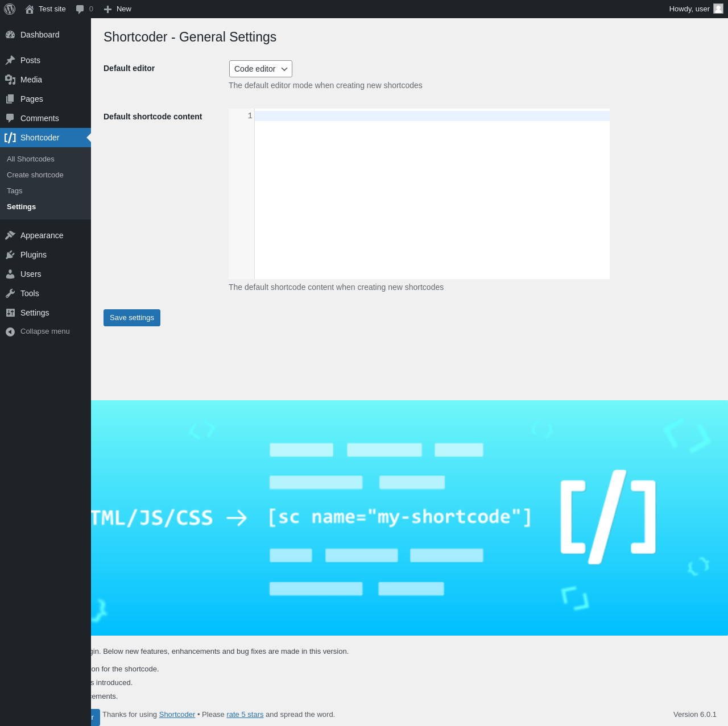The image size is (728, 726).
Task: Open main Settings menu
Action: click(x=45, y=313)
